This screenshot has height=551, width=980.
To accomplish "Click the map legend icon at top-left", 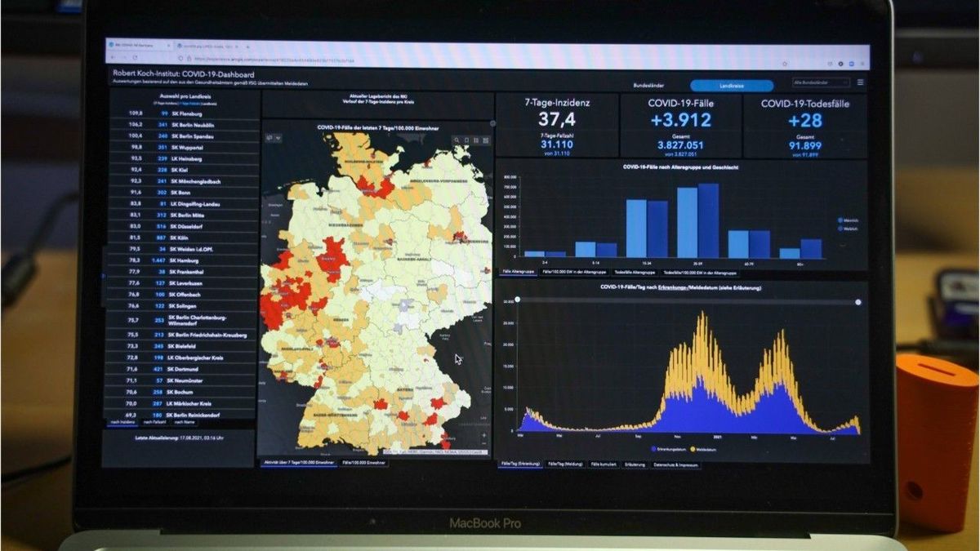I will [269, 139].
